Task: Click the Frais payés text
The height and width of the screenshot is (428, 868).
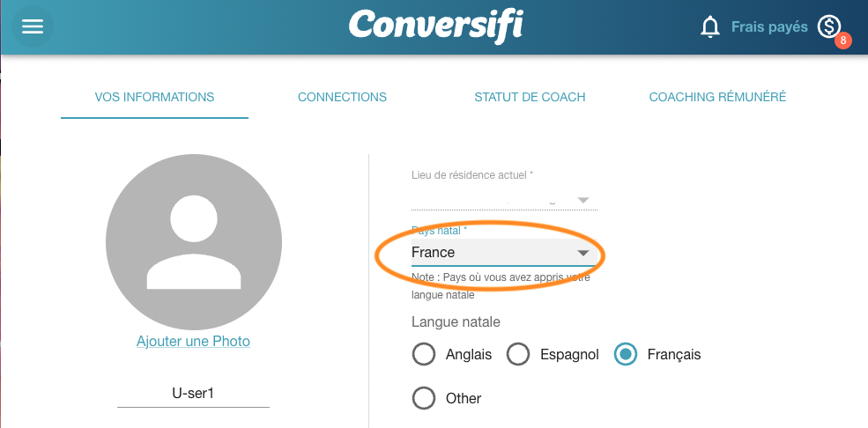Action: tap(769, 27)
